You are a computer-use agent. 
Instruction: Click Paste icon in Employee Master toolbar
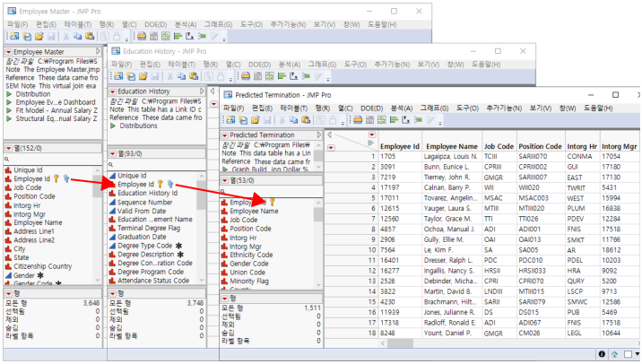pyautogui.click(x=90, y=36)
